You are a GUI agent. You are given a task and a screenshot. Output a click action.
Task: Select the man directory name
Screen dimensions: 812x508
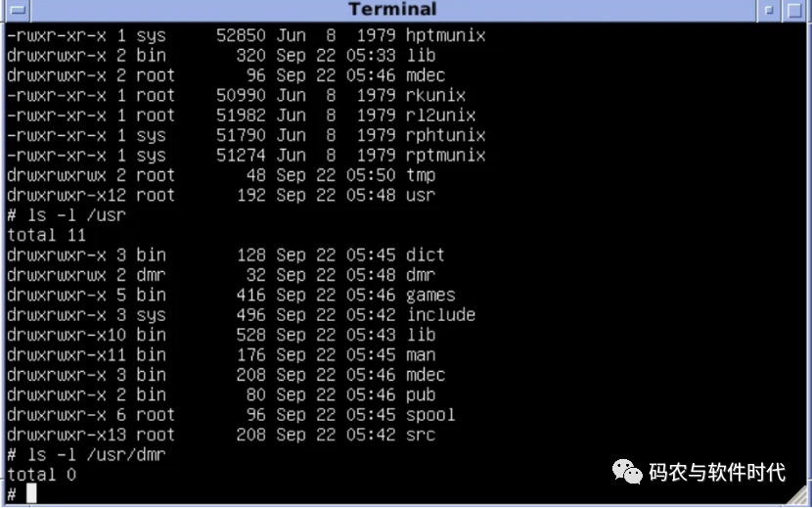coord(421,355)
